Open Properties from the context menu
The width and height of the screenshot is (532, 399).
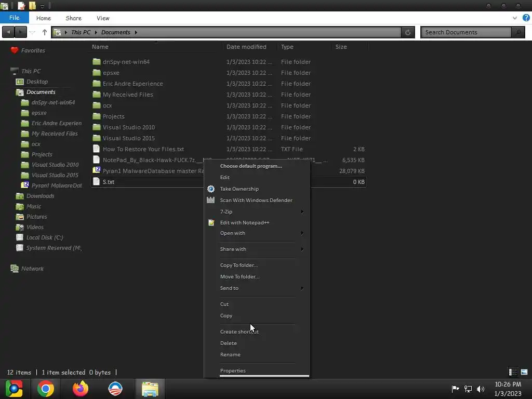point(233,371)
